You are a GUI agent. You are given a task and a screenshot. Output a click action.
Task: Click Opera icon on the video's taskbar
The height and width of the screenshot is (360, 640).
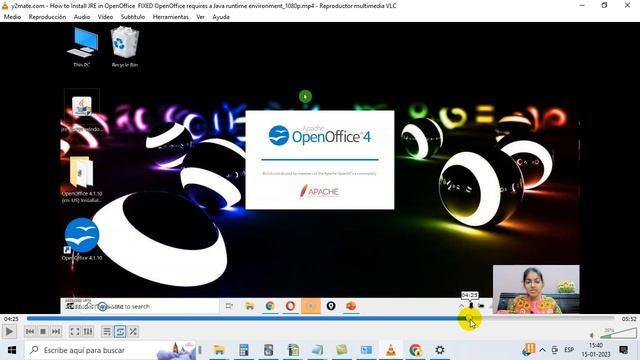[290, 306]
